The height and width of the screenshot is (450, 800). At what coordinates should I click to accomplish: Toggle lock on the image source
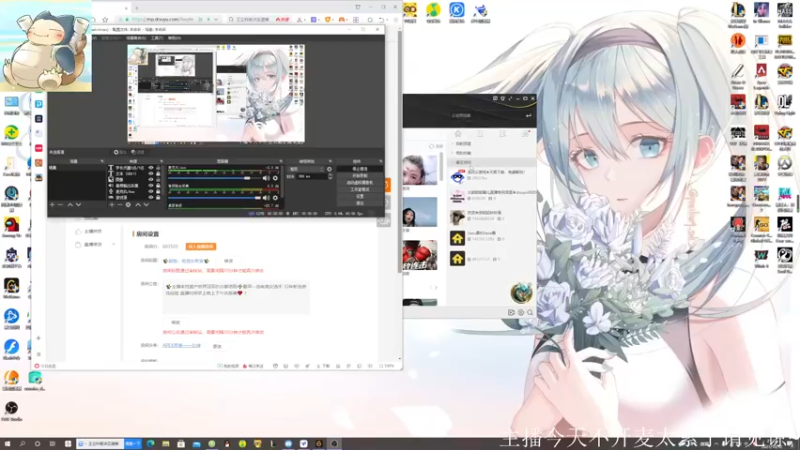click(158, 180)
